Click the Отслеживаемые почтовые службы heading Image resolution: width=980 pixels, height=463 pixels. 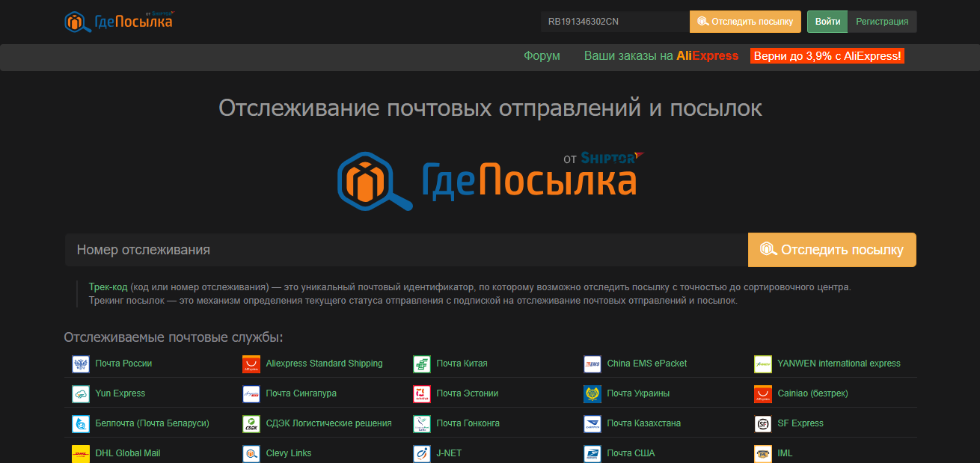tap(174, 337)
